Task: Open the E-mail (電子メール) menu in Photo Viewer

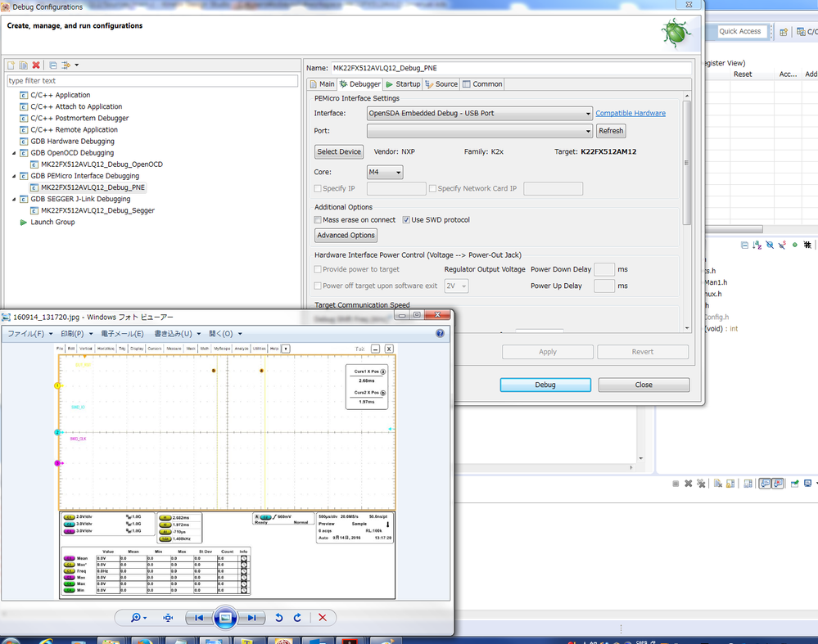Action: [x=122, y=334]
